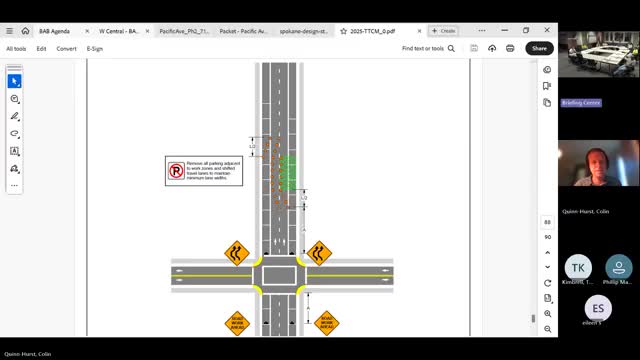Click the Briefing Center name label
This screenshot has width=640, height=360.
tap(581, 103)
